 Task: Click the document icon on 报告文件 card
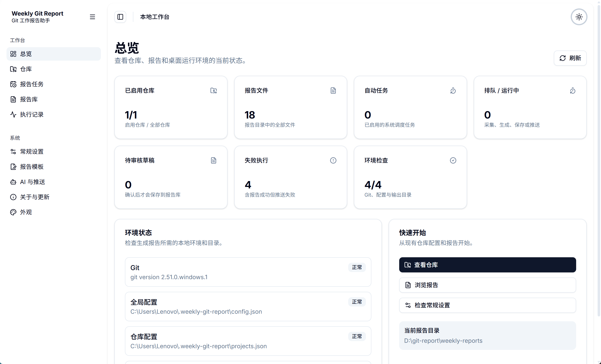point(333,91)
